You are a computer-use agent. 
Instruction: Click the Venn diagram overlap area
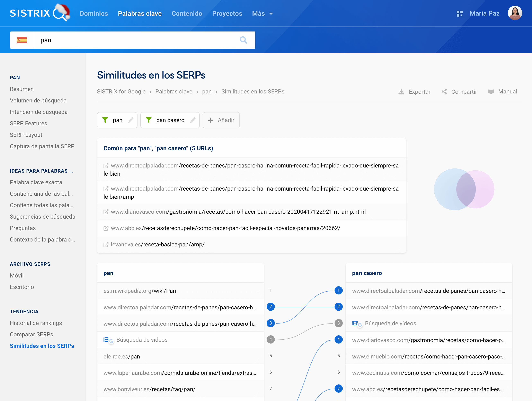pos(466,189)
